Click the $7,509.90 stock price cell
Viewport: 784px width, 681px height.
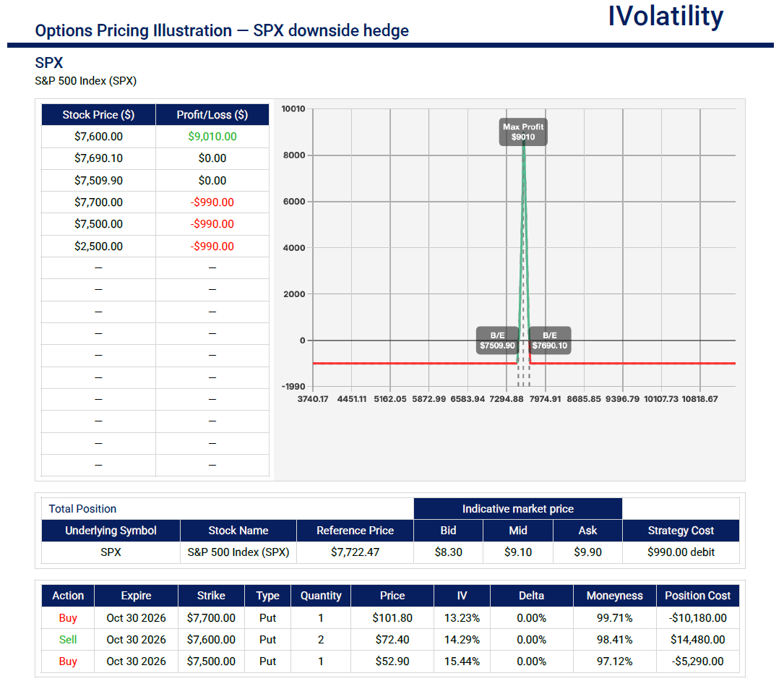pos(98,180)
